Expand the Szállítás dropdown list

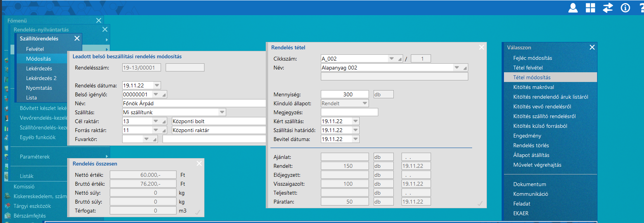pyautogui.click(x=222, y=112)
